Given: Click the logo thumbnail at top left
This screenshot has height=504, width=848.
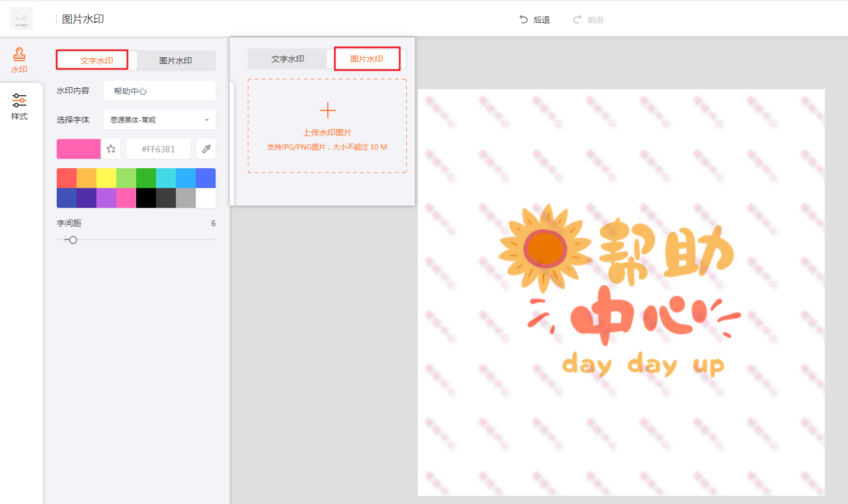Looking at the screenshot, I should (x=22, y=19).
